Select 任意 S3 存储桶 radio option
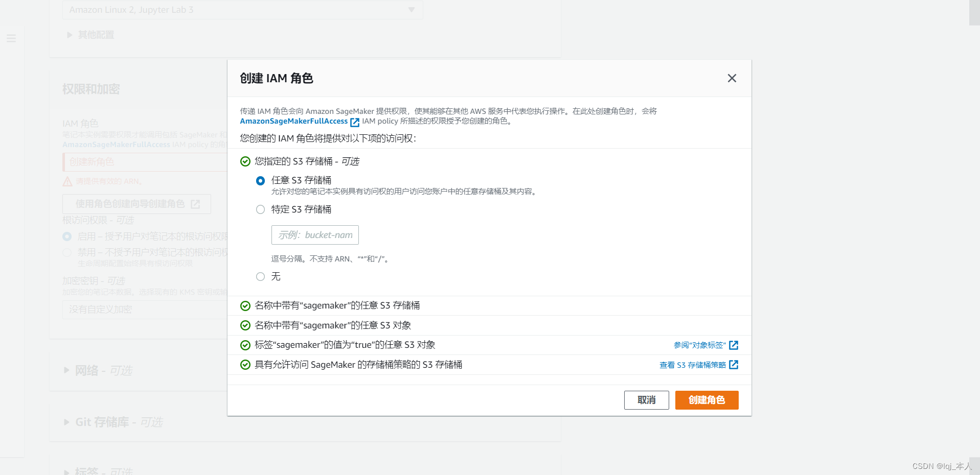 point(260,181)
